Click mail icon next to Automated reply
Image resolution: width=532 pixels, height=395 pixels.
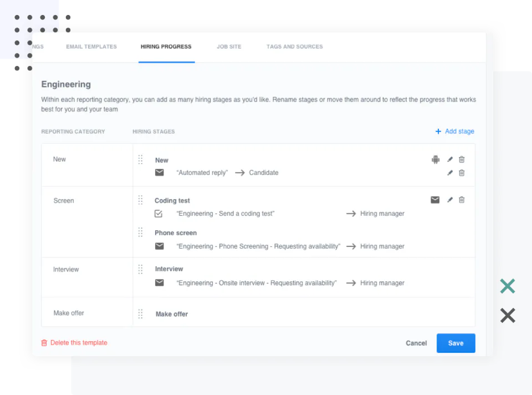(x=160, y=173)
